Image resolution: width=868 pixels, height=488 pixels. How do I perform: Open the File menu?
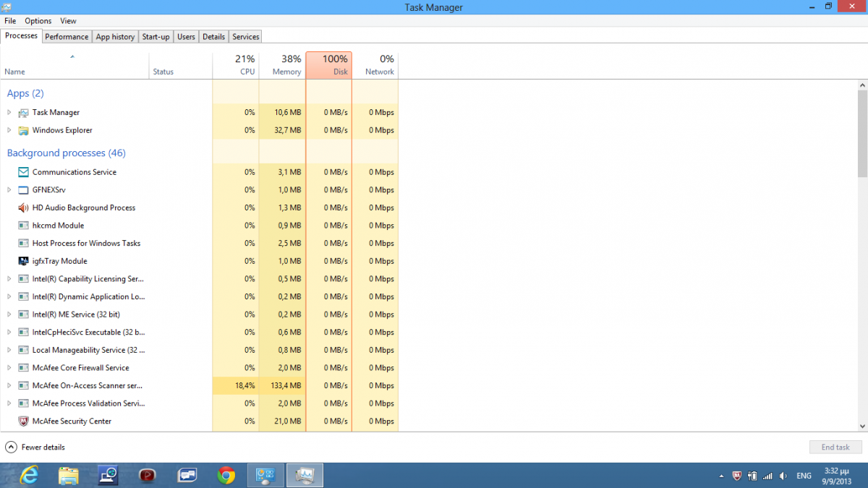pos(10,21)
